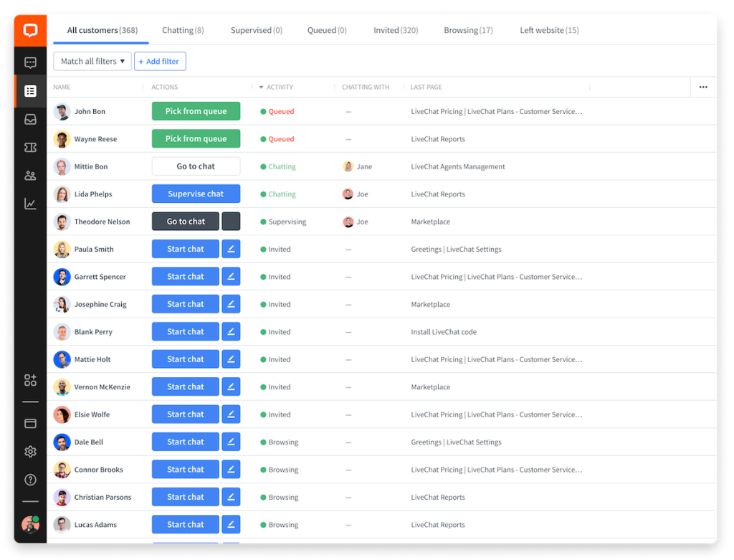Go to chat with Mittie Bon
The width and height of the screenshot is (734, 560).
click(196, 166)
